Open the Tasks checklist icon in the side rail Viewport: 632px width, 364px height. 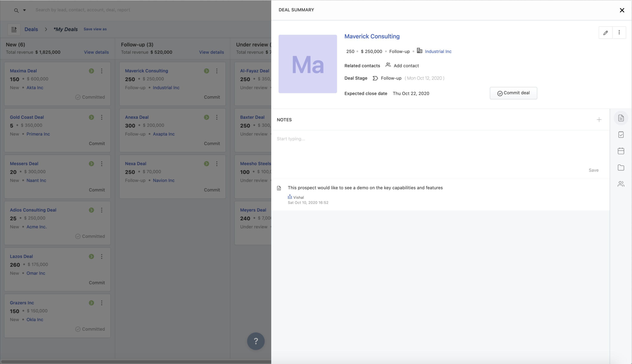coord(621,134)
